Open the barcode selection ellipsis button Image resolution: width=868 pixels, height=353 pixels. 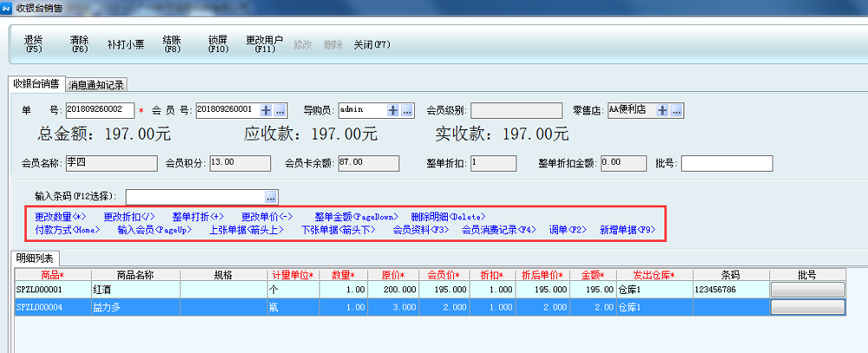click(271, 197)
